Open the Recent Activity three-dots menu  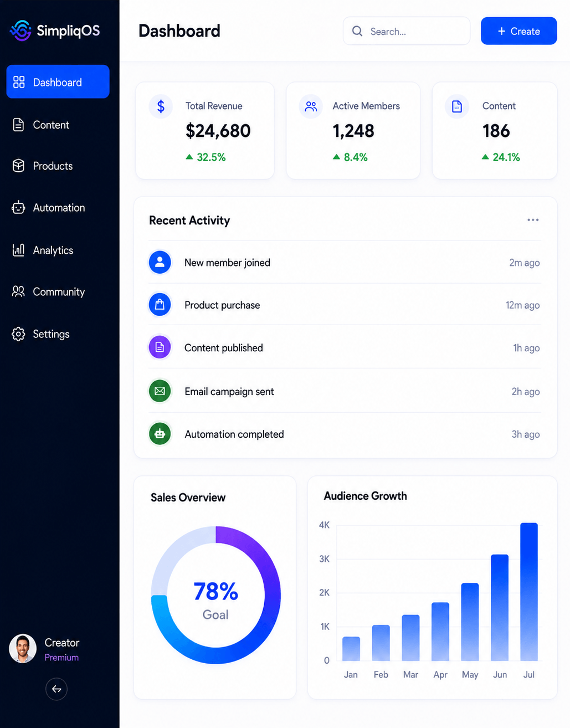(533, 220)
